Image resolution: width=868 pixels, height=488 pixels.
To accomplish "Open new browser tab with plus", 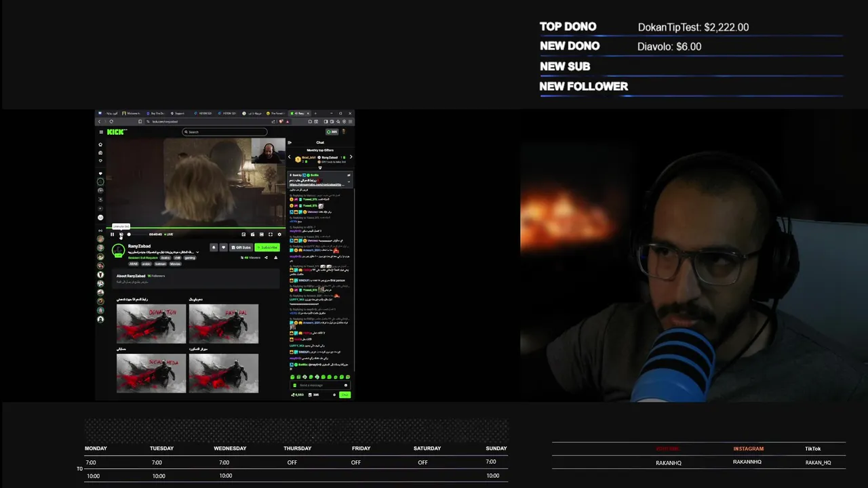I will tap(315, 113).
